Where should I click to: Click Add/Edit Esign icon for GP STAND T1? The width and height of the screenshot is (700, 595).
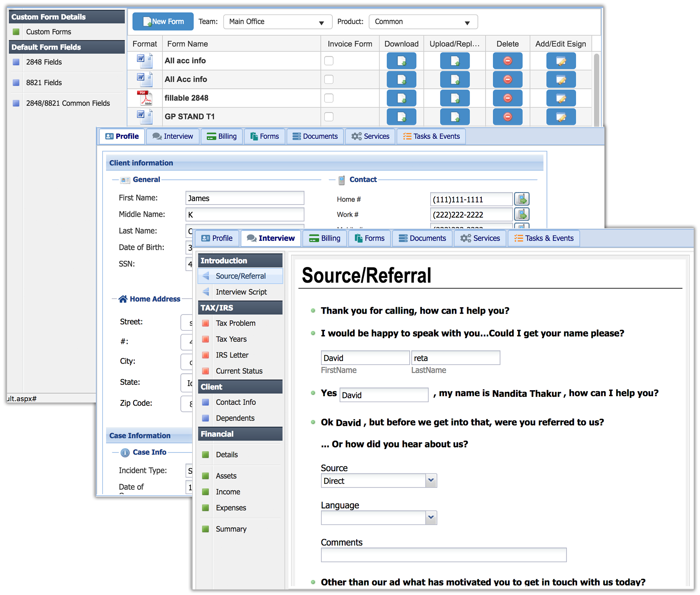tap(561, 117)
